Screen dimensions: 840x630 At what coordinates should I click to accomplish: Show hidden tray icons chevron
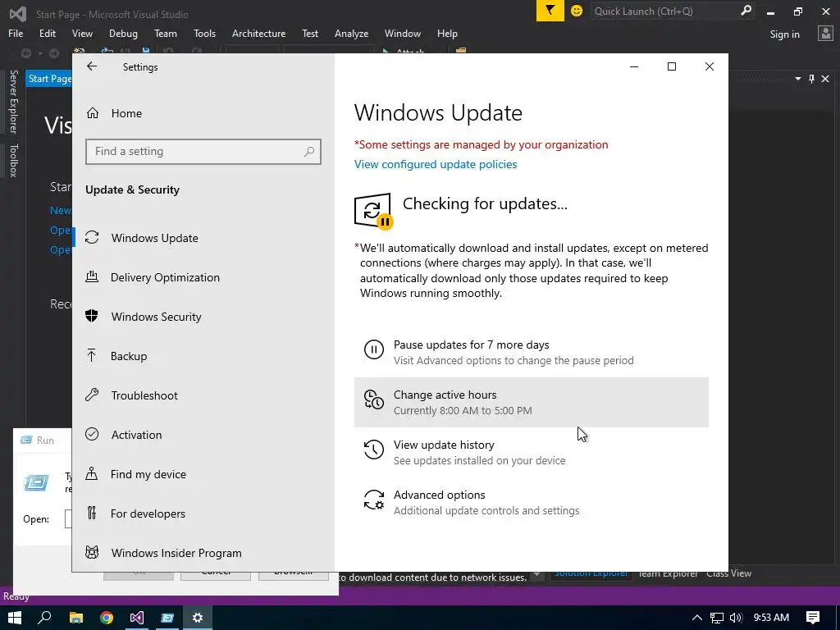pos(696,618)
